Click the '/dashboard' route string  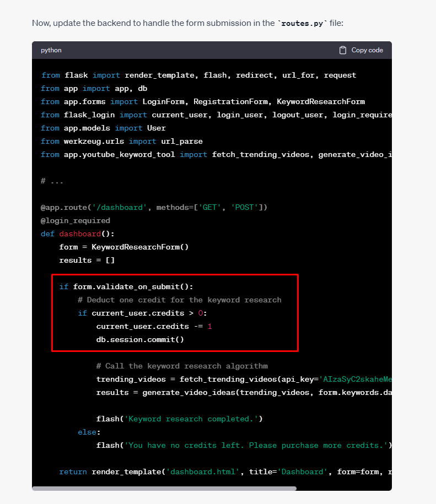pyautogui.click(x=119, y=207)
